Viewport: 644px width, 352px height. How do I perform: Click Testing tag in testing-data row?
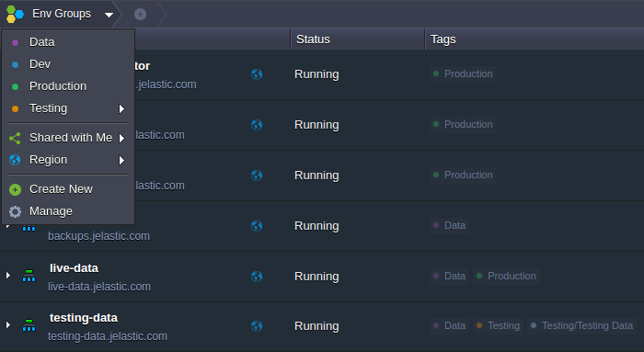click(x=498, y=325)
